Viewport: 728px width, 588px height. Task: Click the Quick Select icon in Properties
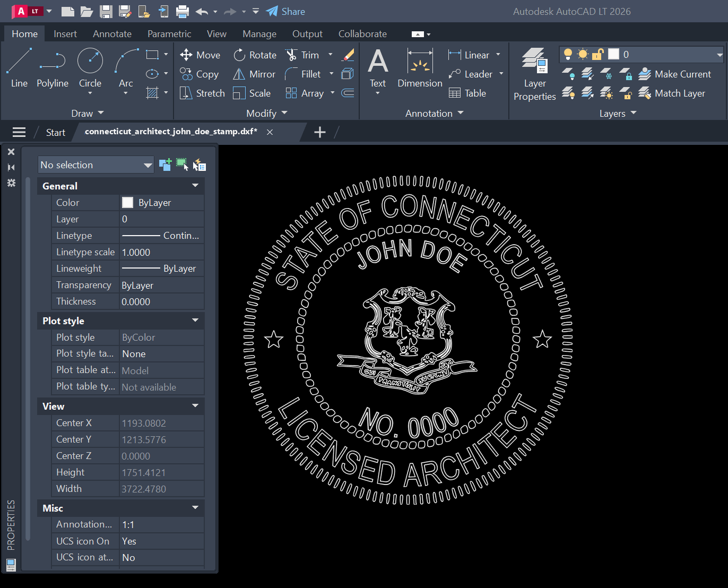click(x=200, y=165)
